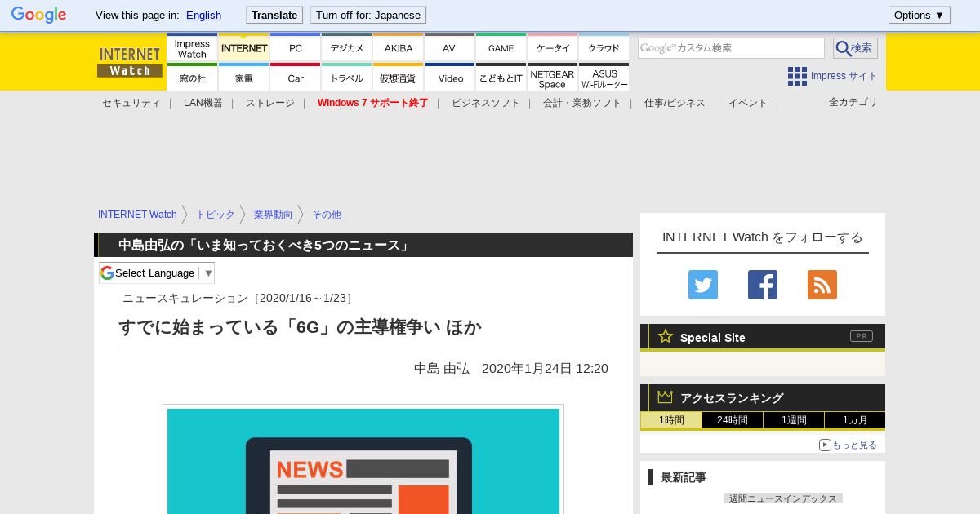Screen dimensions: 980x514
Task: Open the Facebook follow icon
Action: (763, 285)
